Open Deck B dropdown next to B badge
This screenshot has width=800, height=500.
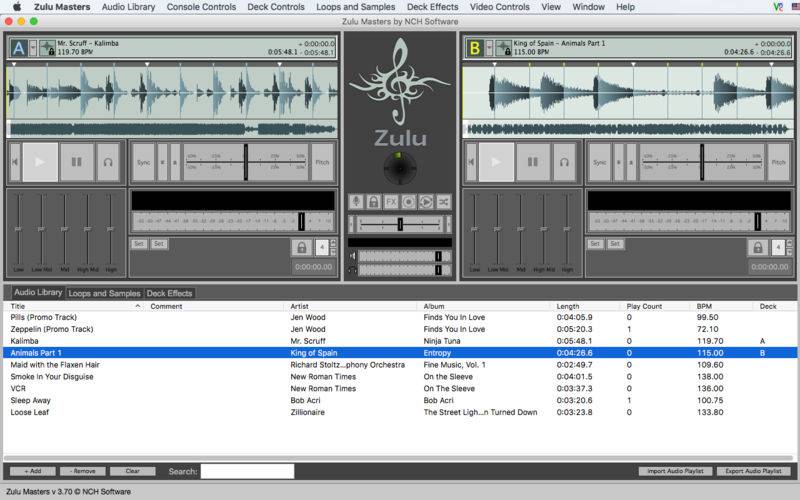click(489, 48)
